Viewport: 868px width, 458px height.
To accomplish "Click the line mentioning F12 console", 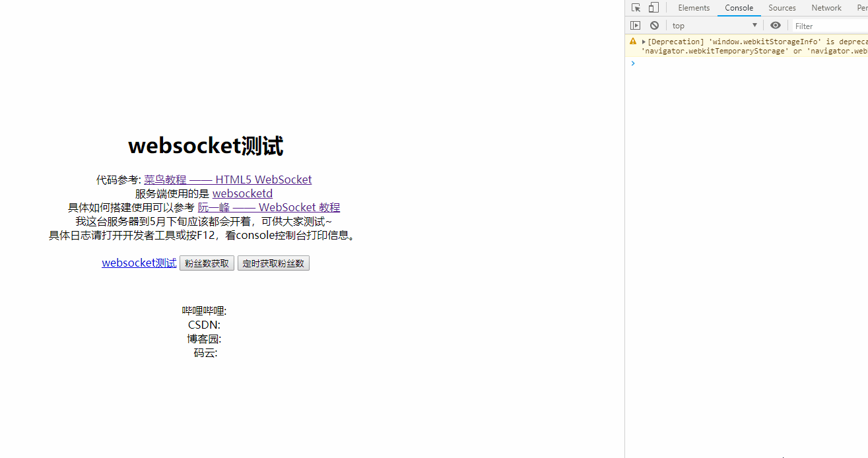I will [x=204, y=235].
